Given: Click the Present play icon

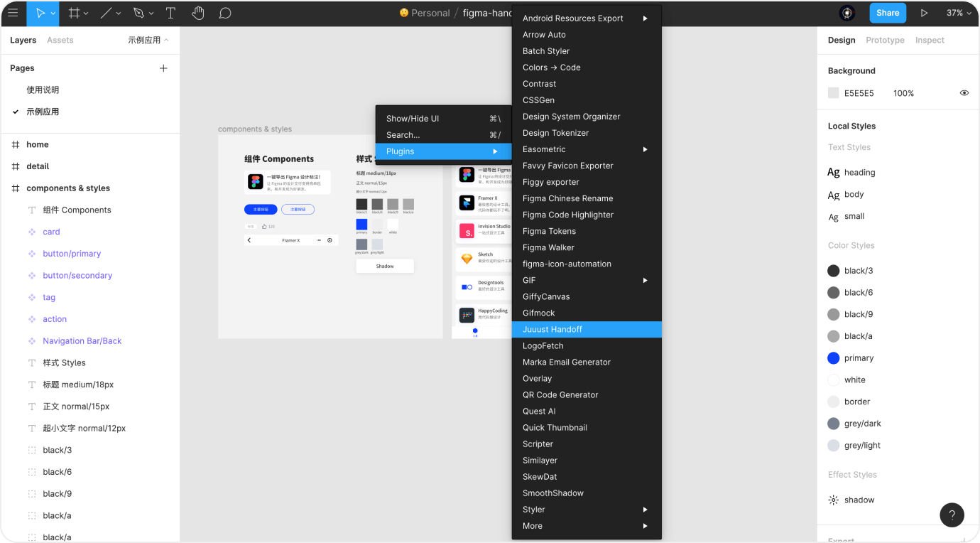Looking at the screenshot, I should tap(924, 13).
